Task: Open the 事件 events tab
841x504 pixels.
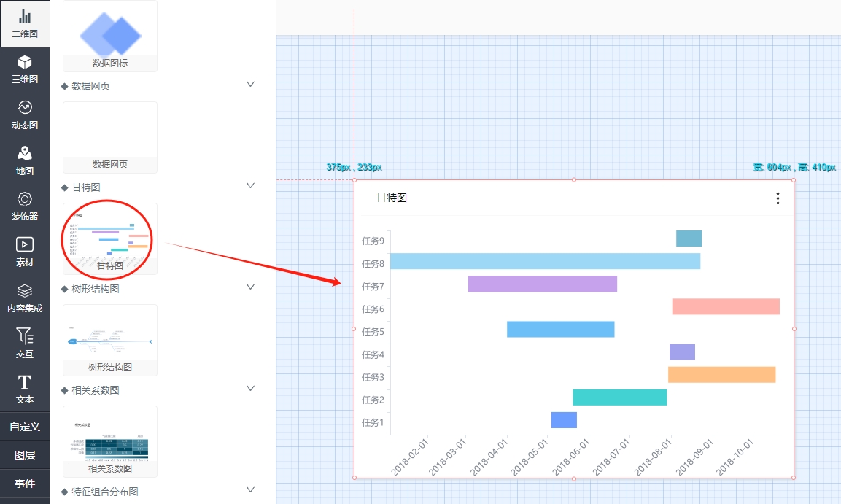Action: [25, 484]
